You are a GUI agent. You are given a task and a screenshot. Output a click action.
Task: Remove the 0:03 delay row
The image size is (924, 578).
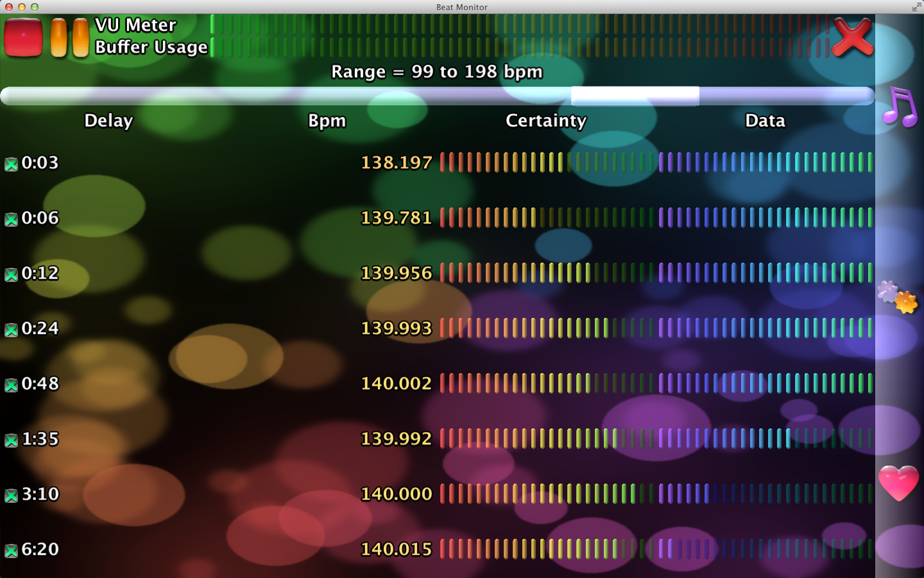coord(11,164)
